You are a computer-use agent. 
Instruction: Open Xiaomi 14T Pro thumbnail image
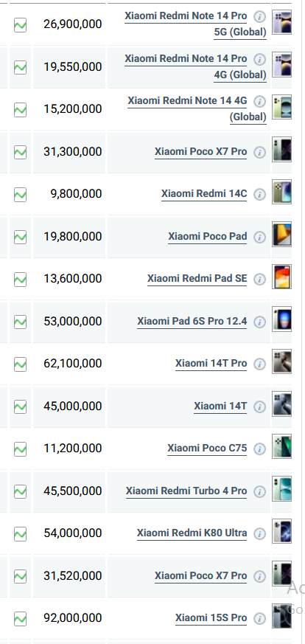coord(282,361)
